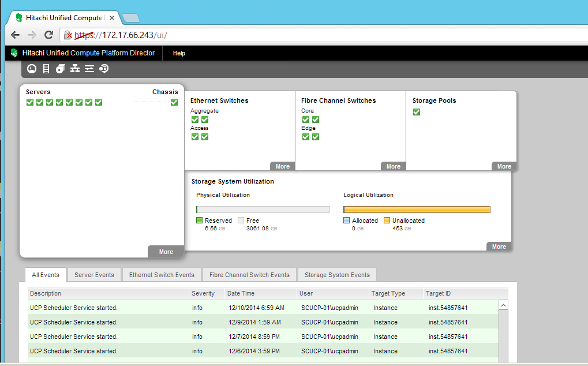Click the Logical Utilization progress bar

417,210
